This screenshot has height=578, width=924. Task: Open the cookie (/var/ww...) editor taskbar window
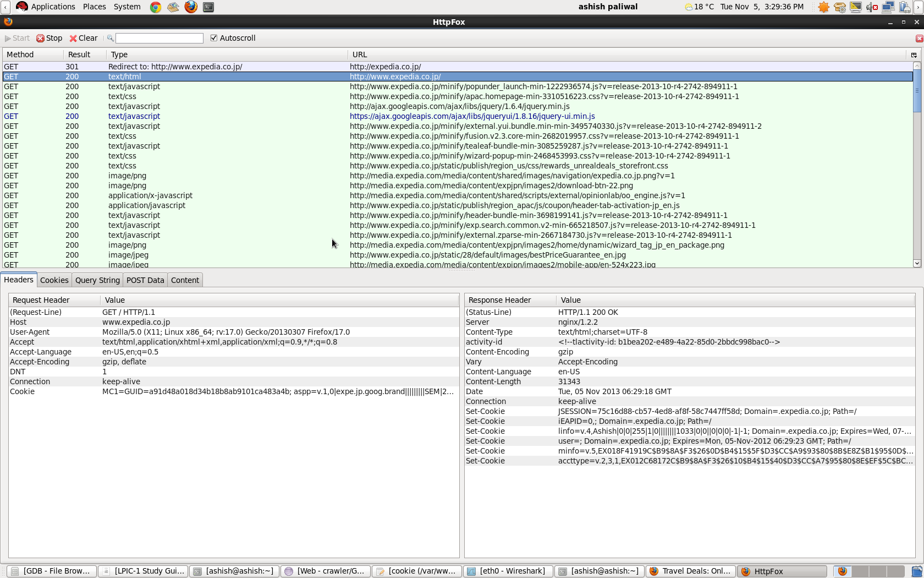pos(417,571)
